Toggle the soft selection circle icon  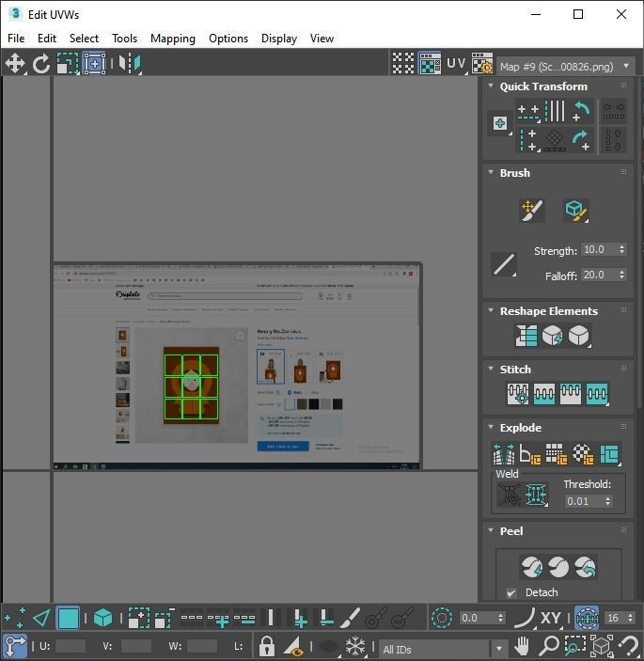coord(442,618)
